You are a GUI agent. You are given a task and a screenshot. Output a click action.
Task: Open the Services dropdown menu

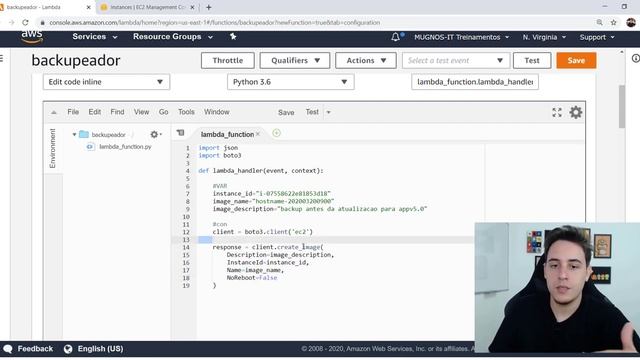(95, 37)
